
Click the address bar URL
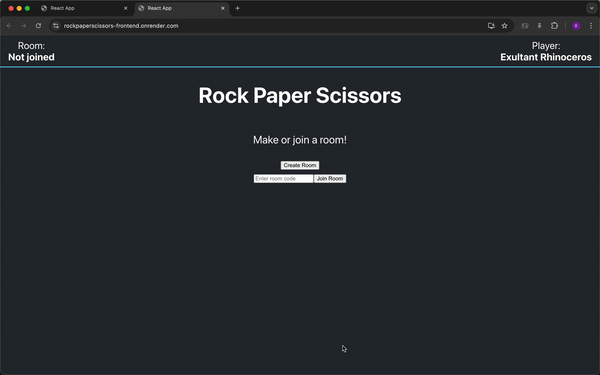pyautogui.click(x=121, y=26)
